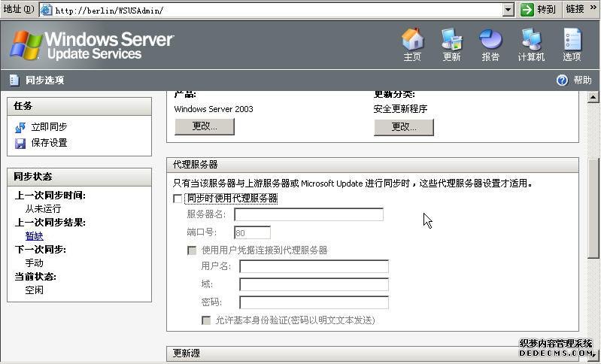This screenshot has width=601, height=364.
Task: Click the 保存设置 link
Action: click(49, 143)
